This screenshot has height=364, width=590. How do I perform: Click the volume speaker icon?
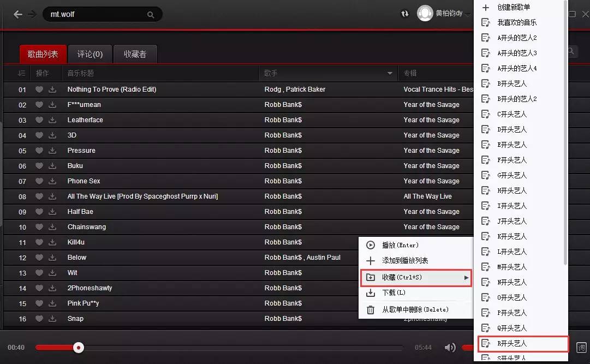pos(450,348)
